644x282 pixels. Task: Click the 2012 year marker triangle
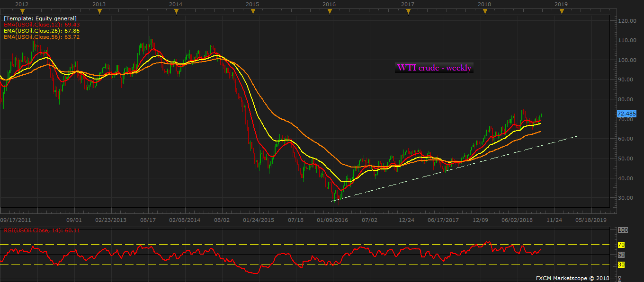pyautogui.click(x=22, y=11)
